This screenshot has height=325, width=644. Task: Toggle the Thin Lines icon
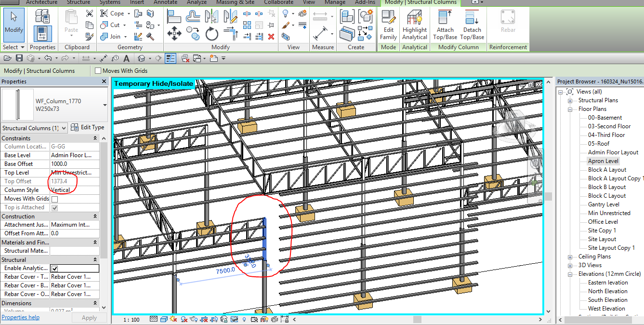pyautogui.click(x=171, y=58)
